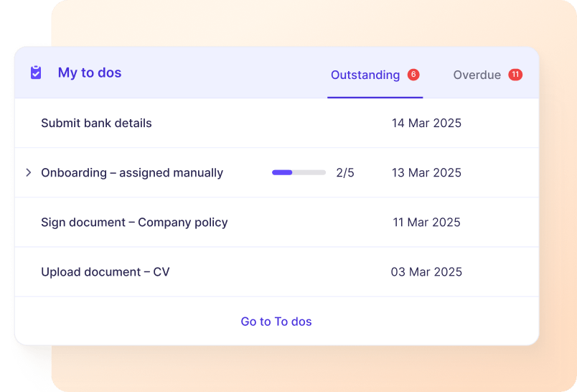This screenshot has height=392, width=577.
Task: Follow the Go to To dos link
Action: (276, 322)
